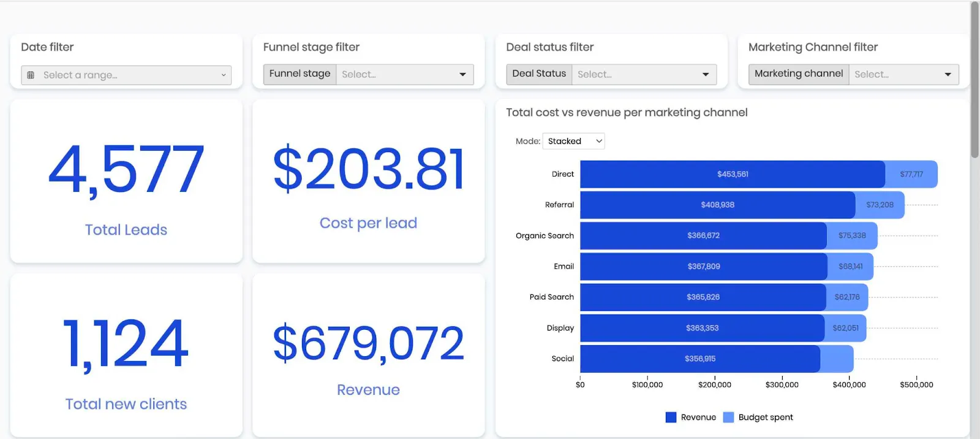Click the Display budget segment $62,051
980x439 pixels.
(x=845, y=328)
